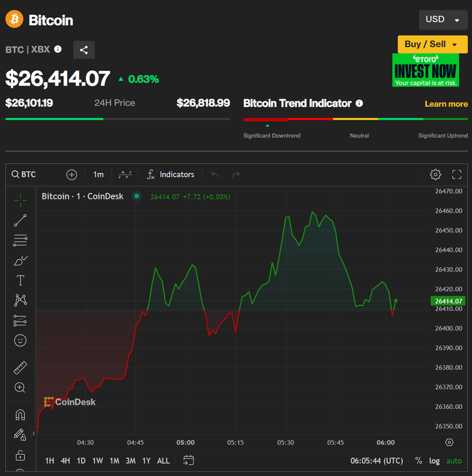The width and height of the screenshot is (472, 476).
Task: Click the Learn more link
Action: tap(446, 104)
